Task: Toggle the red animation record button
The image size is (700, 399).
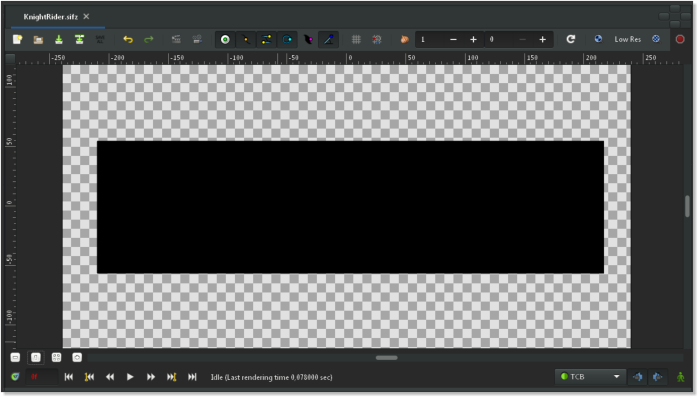Action: [x=680, y=39]
